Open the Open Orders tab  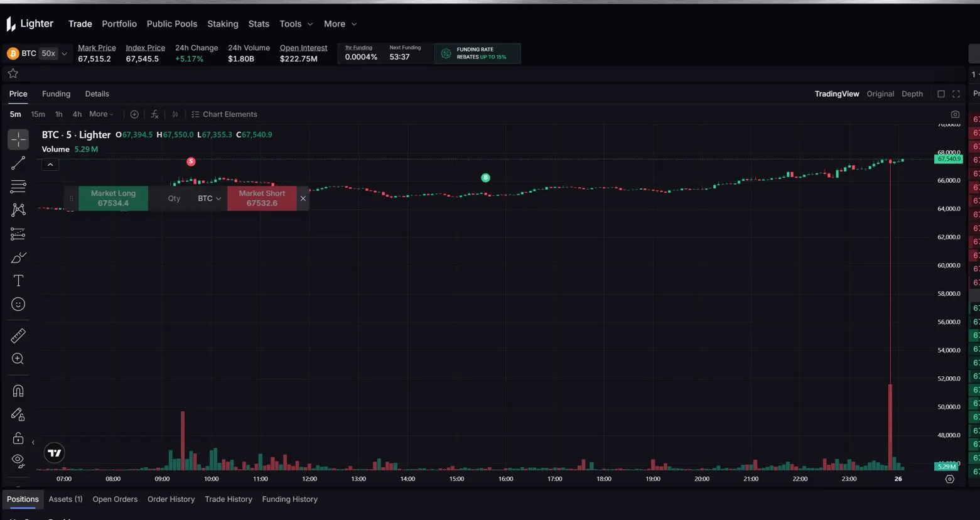115,499
